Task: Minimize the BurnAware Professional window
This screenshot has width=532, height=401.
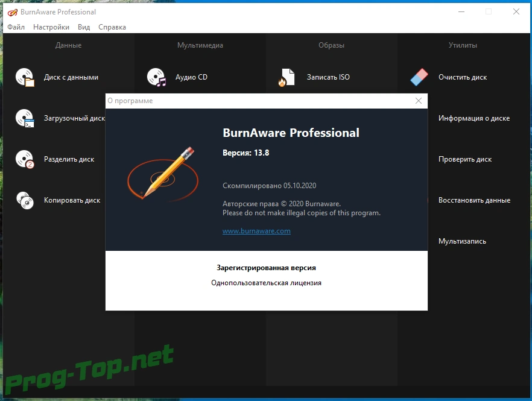Action: pyautogui.click(x=461, y=12)
